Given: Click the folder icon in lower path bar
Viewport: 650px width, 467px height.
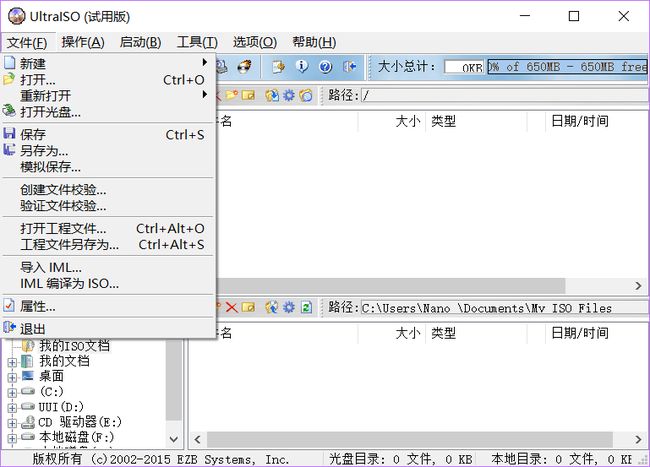Looking at the screenshot, I should coord(248,307).
